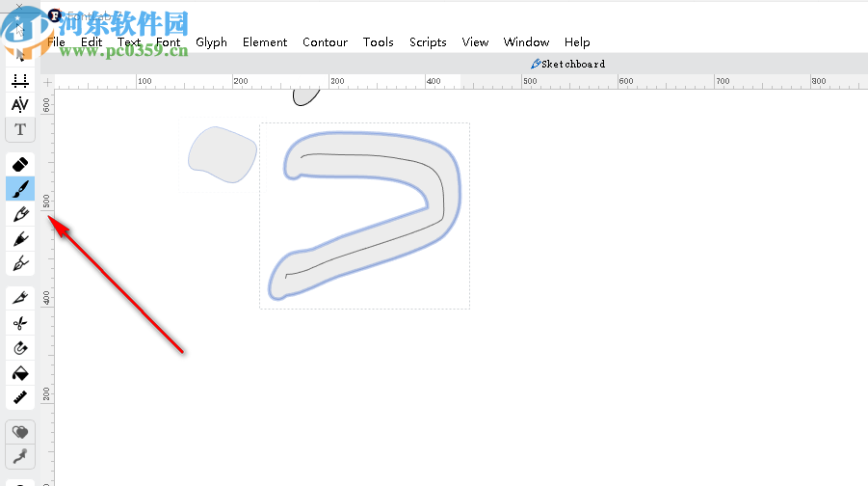Select the Magnet tool
This screenshot has height=486, width=868.
pos(20,348)
